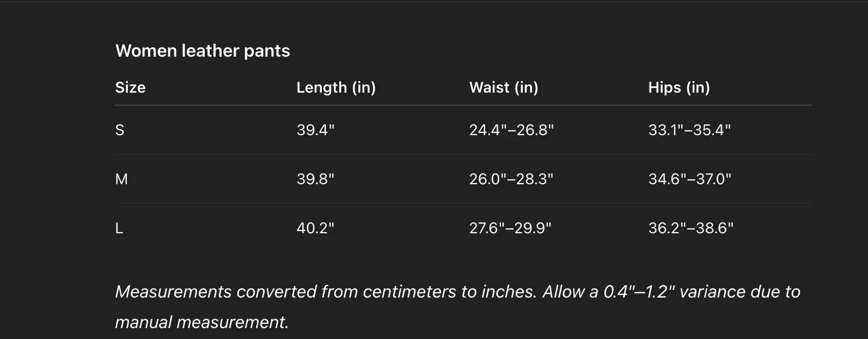Image resolution: width=868 pixels, height=339 pixels.
Task: Select the S size row label
Action: click(x=120, y=130)
